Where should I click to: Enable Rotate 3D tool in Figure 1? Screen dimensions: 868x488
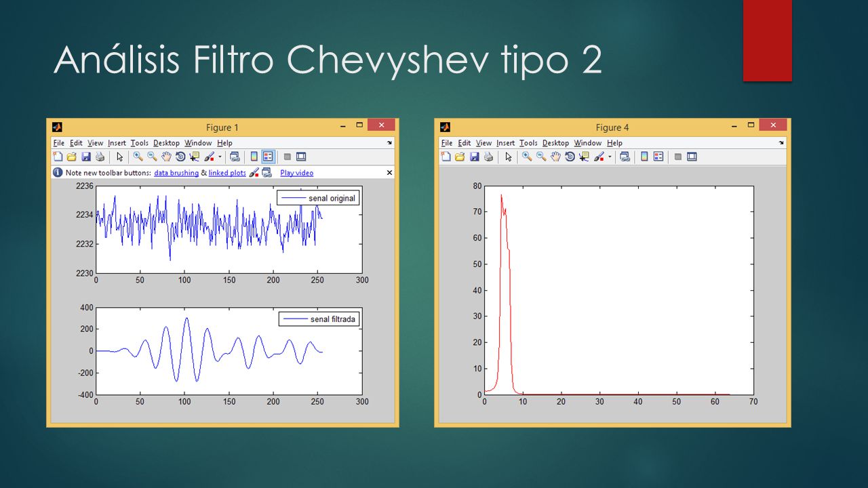point(180,157)
